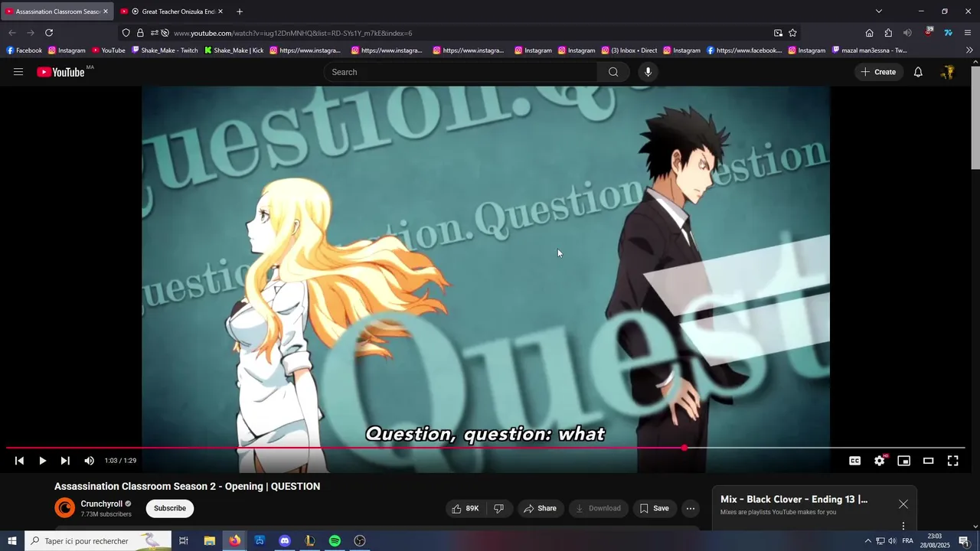Go to the YouTube home logo

click(x=60, y=72)
